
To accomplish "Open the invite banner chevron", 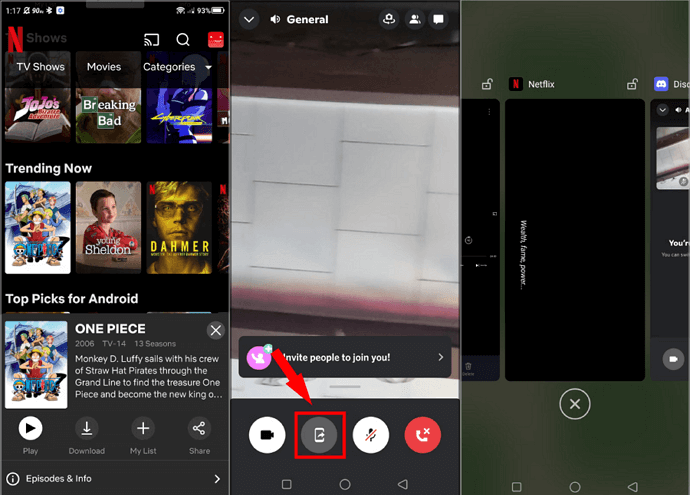I will (x=440, y=357).
